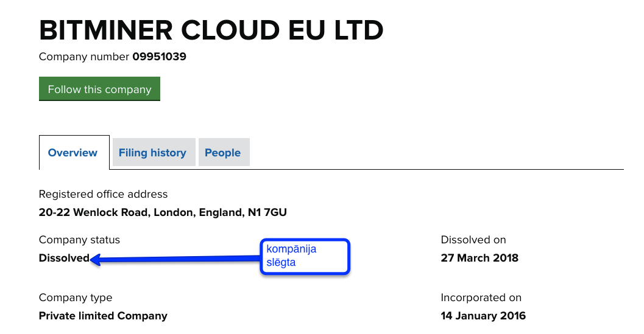644x334 pixels.
Task: Click the 'Company number' label text
Action: pyautogui.click(x=84, y=57)
